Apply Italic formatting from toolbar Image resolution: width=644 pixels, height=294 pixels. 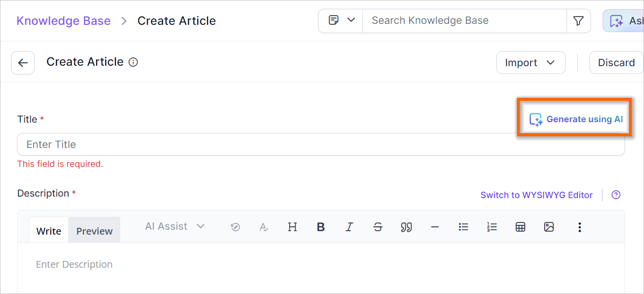point(349,227)
